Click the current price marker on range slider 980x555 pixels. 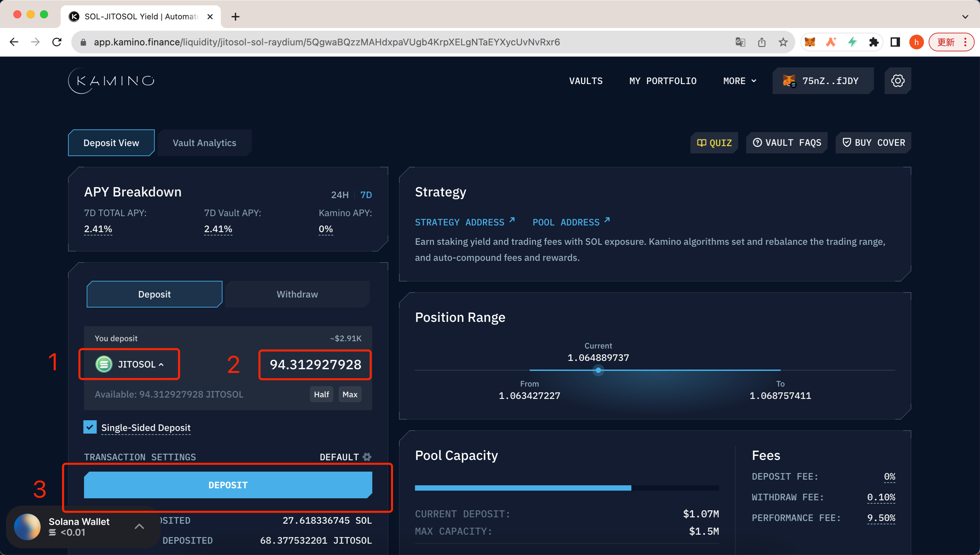click(598, 370)
